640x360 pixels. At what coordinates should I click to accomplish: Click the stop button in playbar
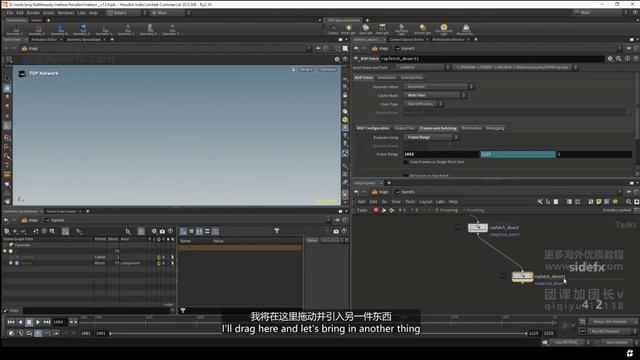pyautogui.click(x=29, y=322)
